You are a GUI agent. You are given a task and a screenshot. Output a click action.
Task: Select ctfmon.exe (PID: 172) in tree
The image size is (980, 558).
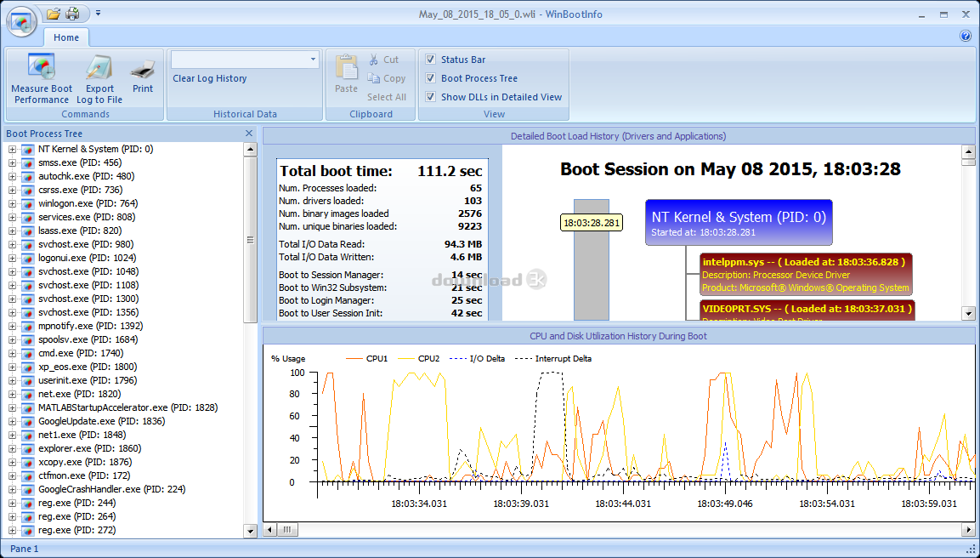click(84, 475)
